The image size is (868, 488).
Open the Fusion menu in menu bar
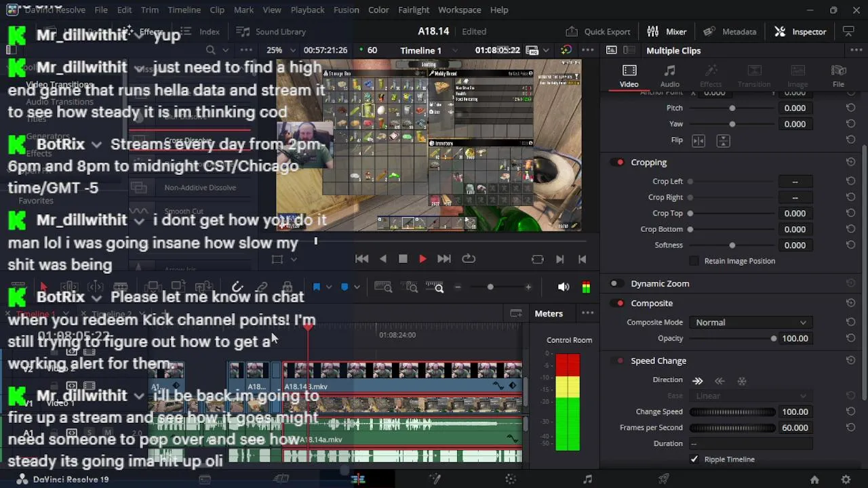coord(347,10)
